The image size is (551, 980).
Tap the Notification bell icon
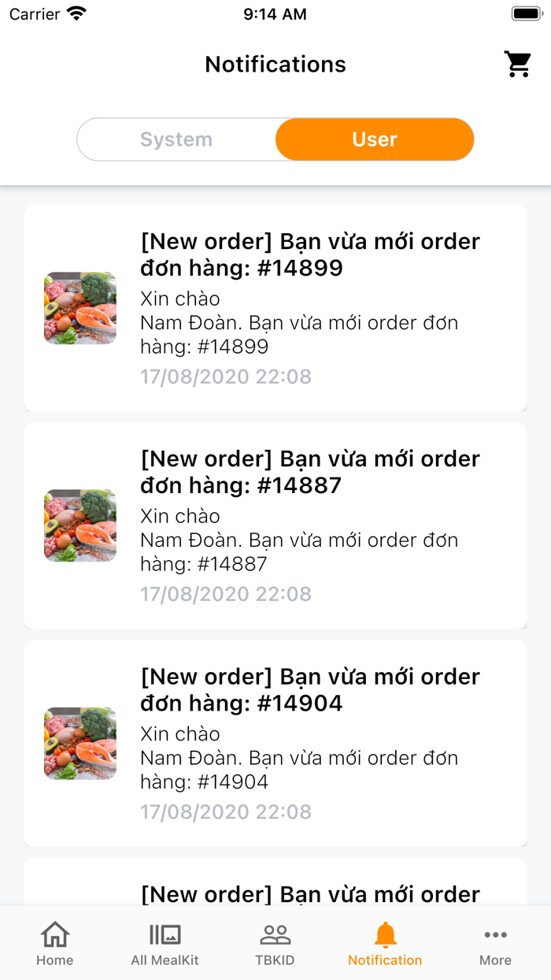[x=385, y=935]
